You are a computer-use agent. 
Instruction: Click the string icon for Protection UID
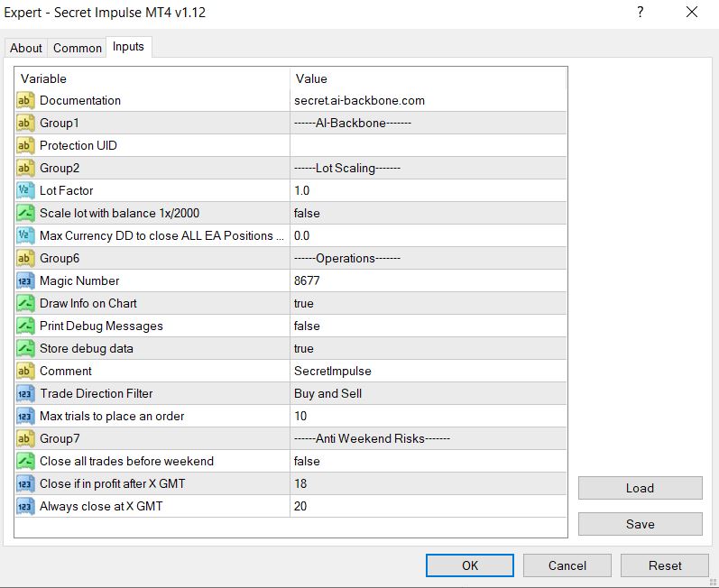pos(25,145)
